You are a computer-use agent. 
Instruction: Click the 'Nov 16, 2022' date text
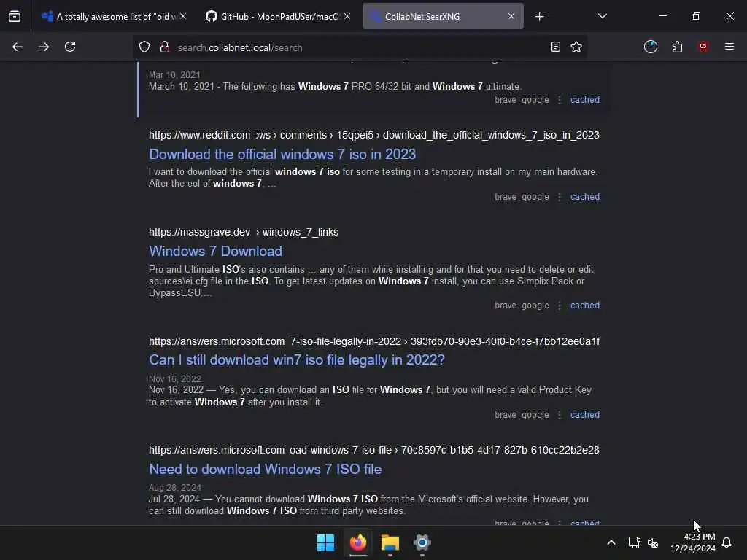(175, 379)
